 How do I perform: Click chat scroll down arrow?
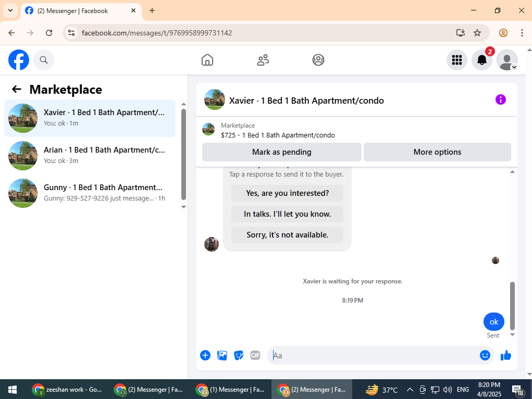pos(512,334)
